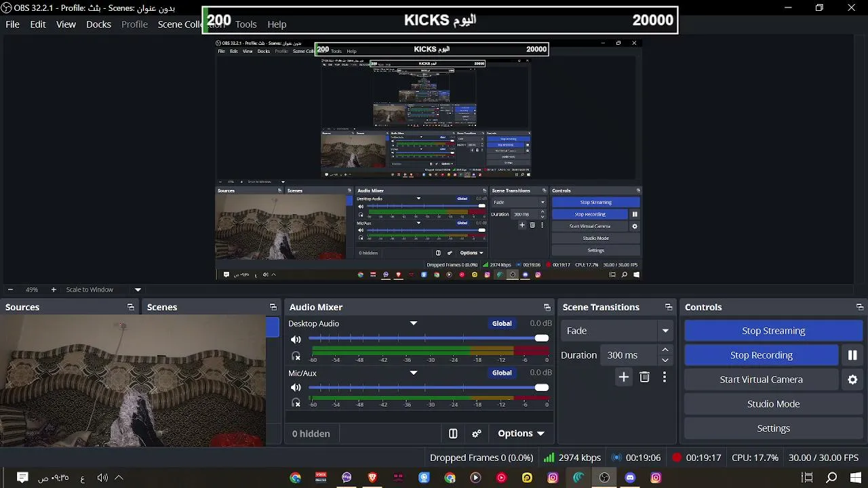This screenshot has width=868, height=488.
Task: Open the Audio Mixer Options dropdown
Action: pos(521,434)
